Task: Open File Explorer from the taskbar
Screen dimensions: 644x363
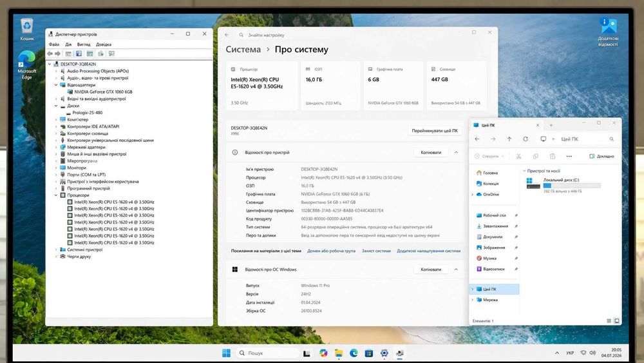Action: point(339,353)
